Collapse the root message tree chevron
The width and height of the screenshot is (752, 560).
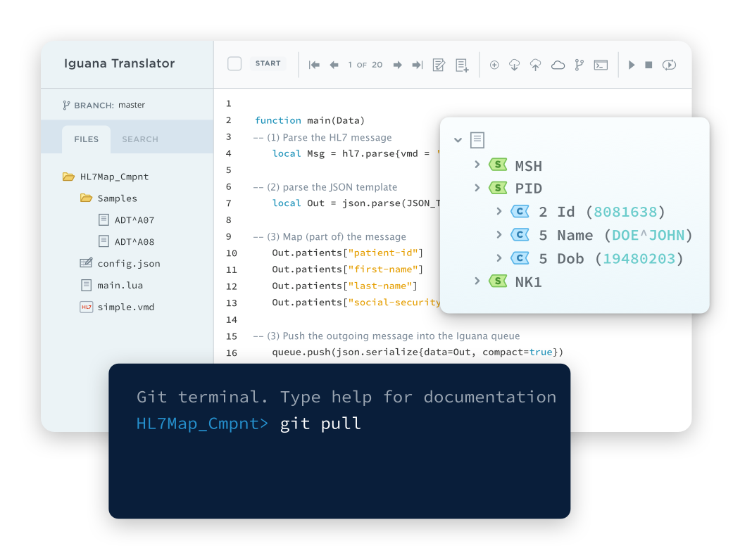click(458, 140)
